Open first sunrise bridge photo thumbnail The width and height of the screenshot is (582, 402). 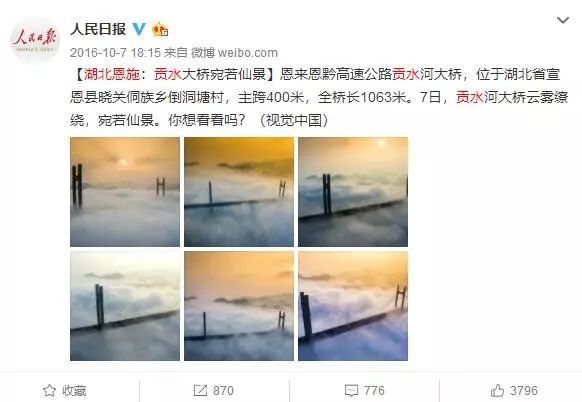coord(125,192)
